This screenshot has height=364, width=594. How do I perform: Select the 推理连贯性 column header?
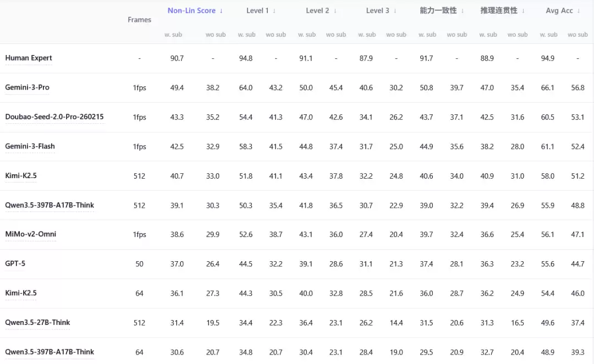coord(499,10)
